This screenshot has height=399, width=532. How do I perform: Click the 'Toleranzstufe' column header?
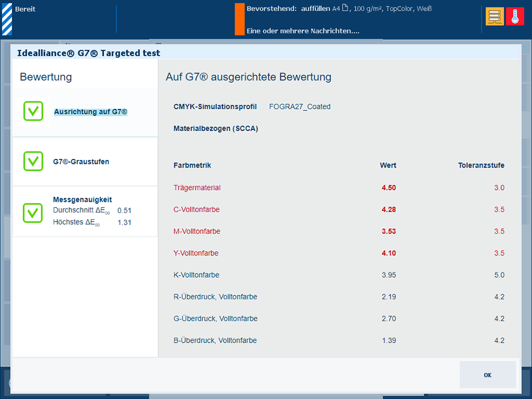(x=481, y=165)
